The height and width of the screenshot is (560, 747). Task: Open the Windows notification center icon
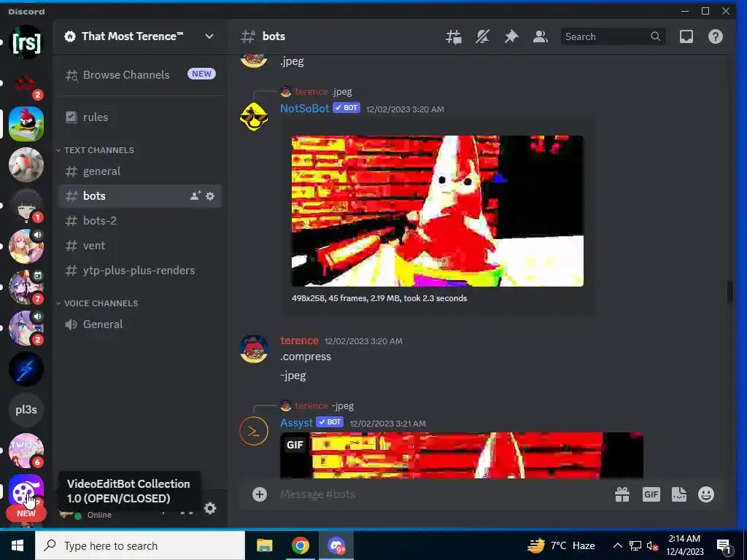(723, 546)
